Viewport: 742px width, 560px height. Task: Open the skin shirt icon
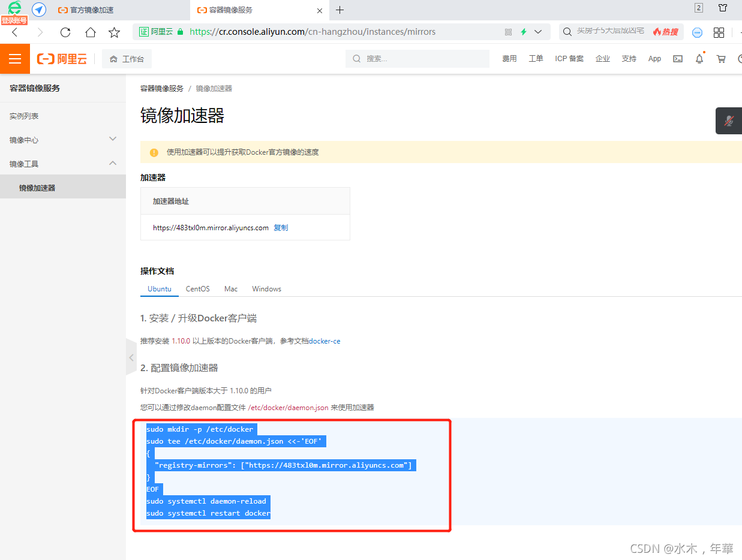(723, 8)
